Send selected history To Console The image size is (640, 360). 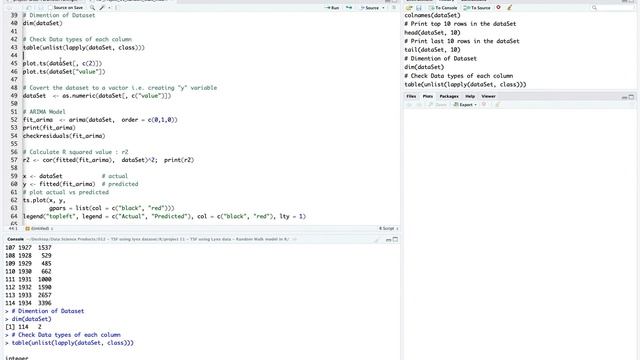pyautogui.click(x=443, y=8)
